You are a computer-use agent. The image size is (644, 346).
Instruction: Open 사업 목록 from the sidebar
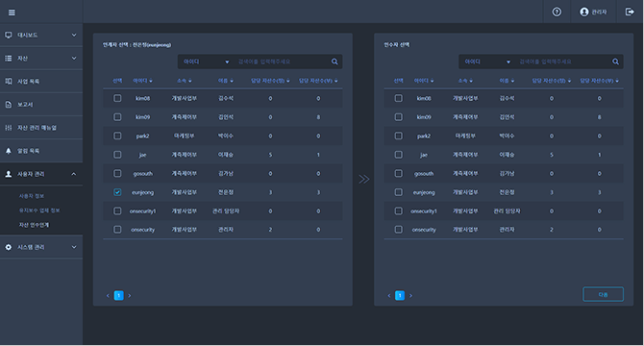pos(28,82)
